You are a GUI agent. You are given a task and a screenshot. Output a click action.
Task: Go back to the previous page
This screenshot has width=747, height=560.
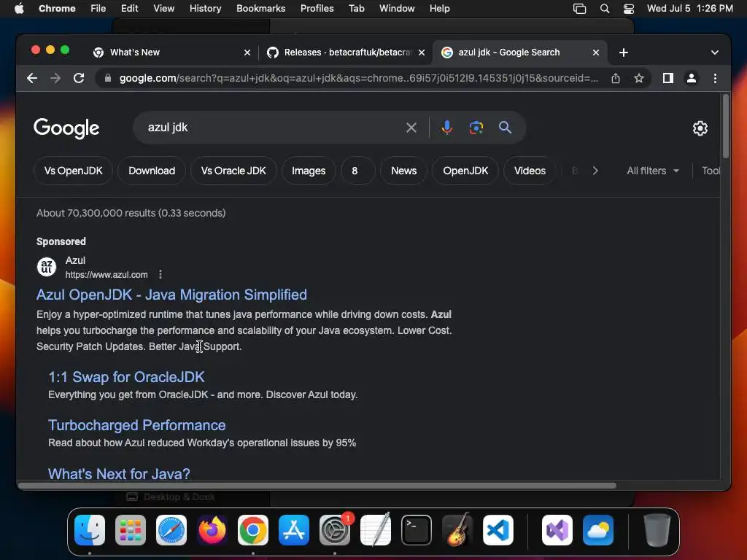coord(32,78)
